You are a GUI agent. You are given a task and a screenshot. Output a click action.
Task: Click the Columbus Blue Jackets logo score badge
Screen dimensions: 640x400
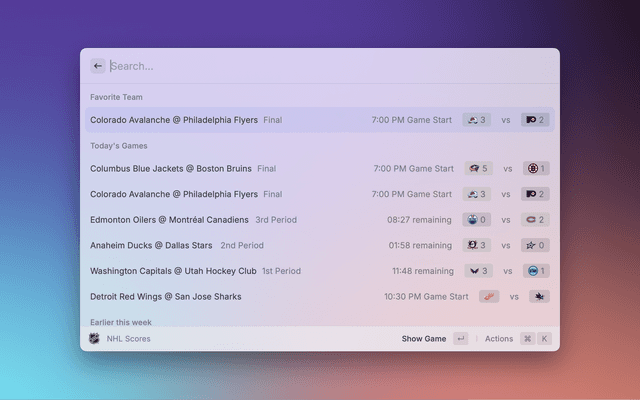478,169
